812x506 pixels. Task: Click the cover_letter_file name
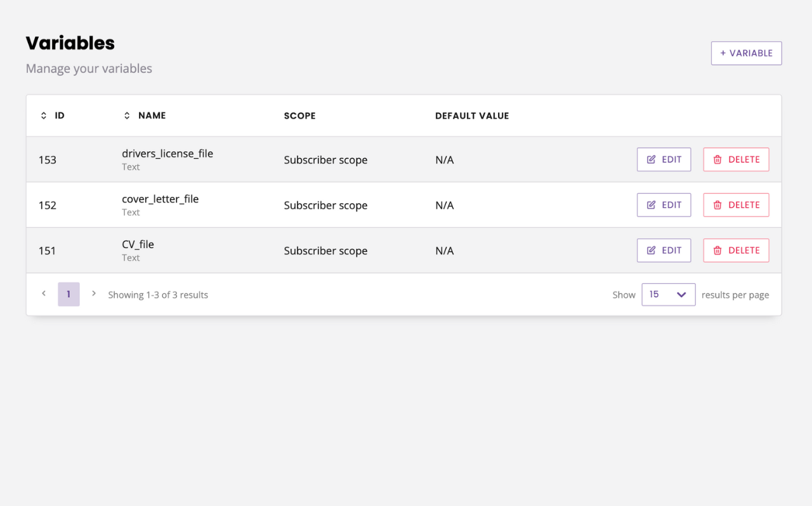(x=160, y=199)
